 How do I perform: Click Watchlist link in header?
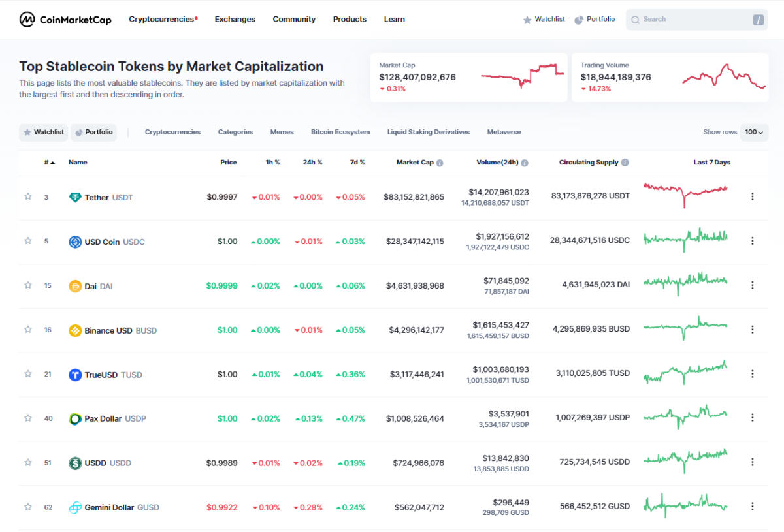coord(544,20)
